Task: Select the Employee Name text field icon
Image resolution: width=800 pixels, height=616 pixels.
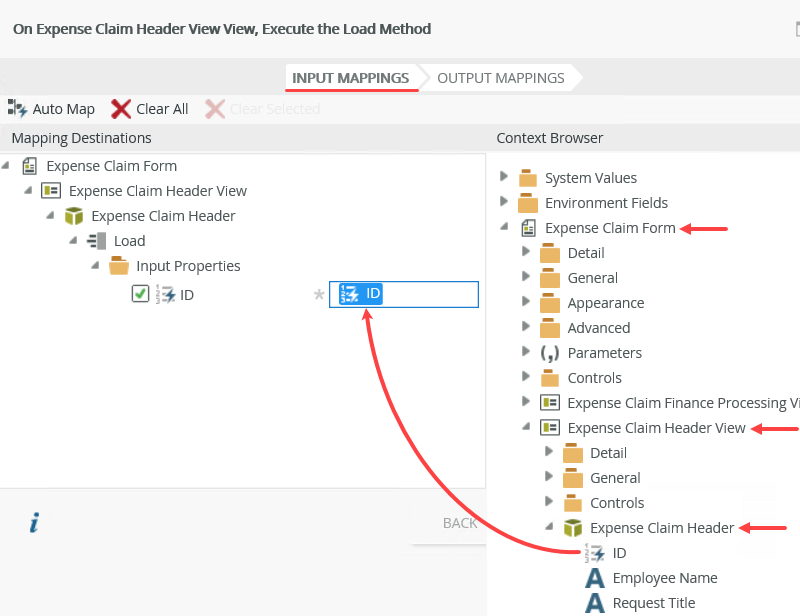Action: coord(595,578)
